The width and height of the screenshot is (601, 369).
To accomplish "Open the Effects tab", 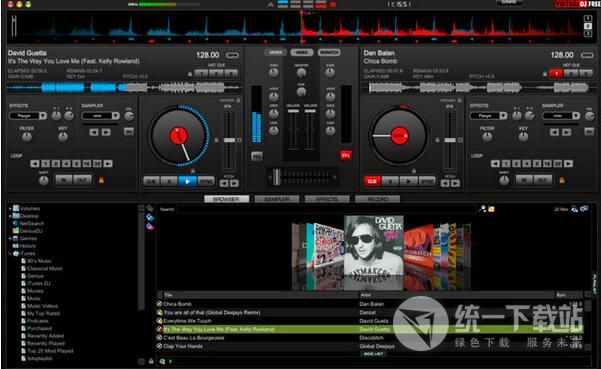I will 327,199.
